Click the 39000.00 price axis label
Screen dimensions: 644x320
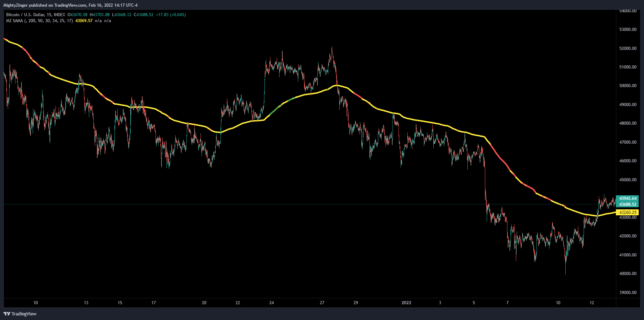click(628, 293)
